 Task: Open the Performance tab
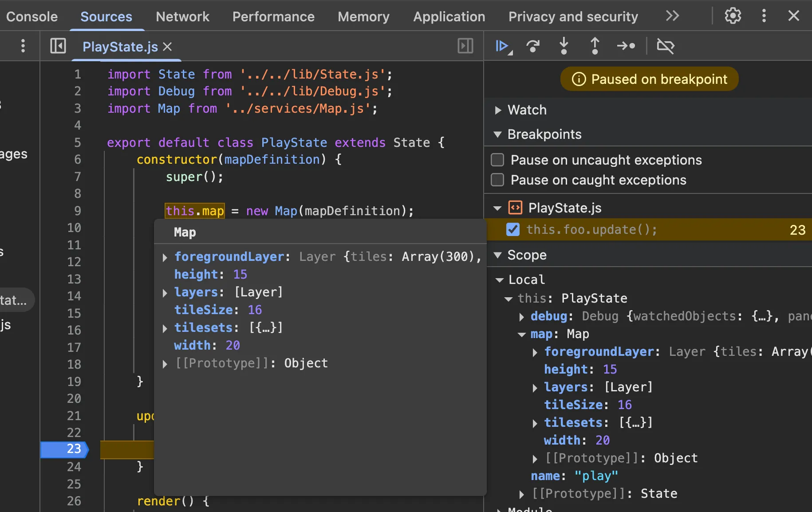(273, 17)
